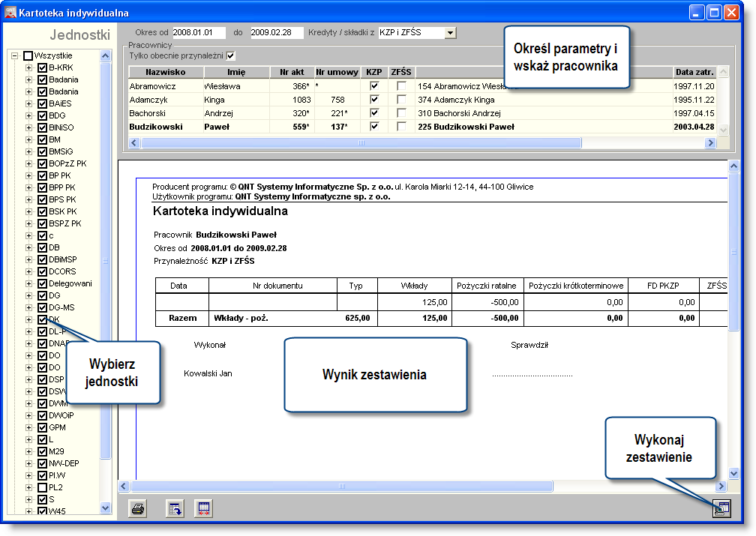Viewport: 756px width, 536px height.
Task: Click 1997.11.20 hire date cell
Action: (x=694, y=86)
